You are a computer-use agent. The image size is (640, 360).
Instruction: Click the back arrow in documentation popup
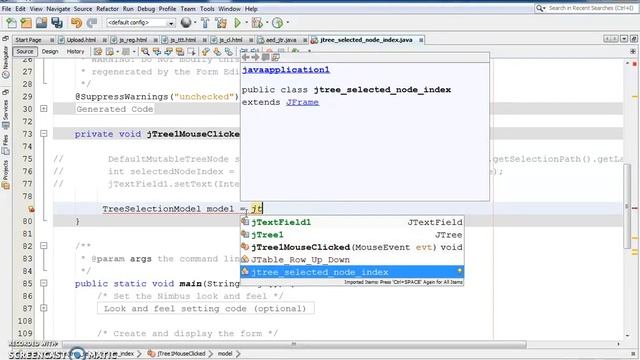pyautogui.click(x=245, y=57)
